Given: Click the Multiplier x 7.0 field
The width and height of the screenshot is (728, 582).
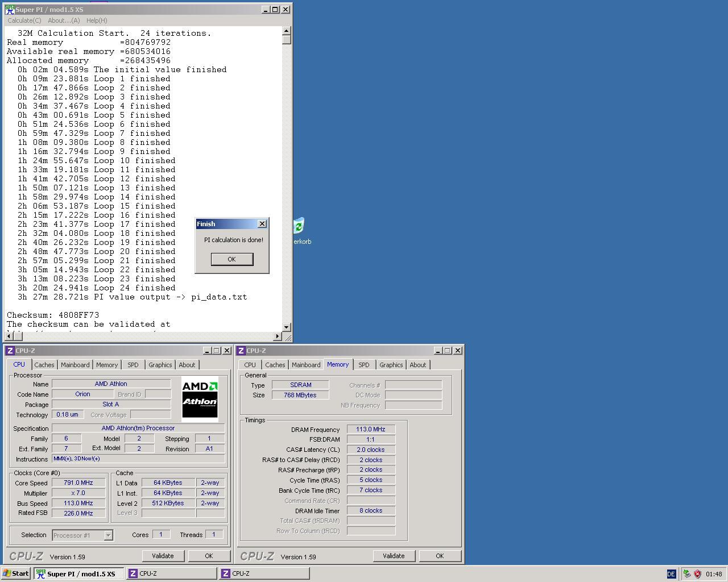Looking at the screenshot, I should tap(78, 493).
